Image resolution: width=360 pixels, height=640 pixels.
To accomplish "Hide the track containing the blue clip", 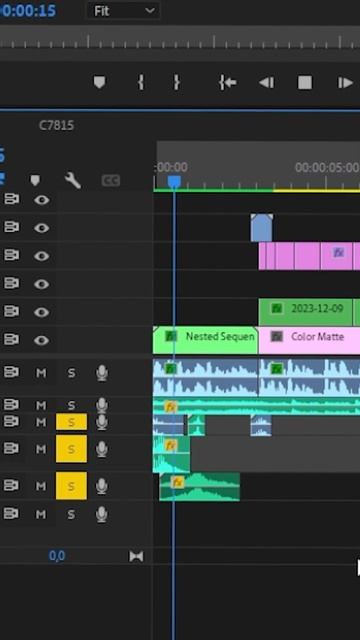I will [x=42, y=228].
